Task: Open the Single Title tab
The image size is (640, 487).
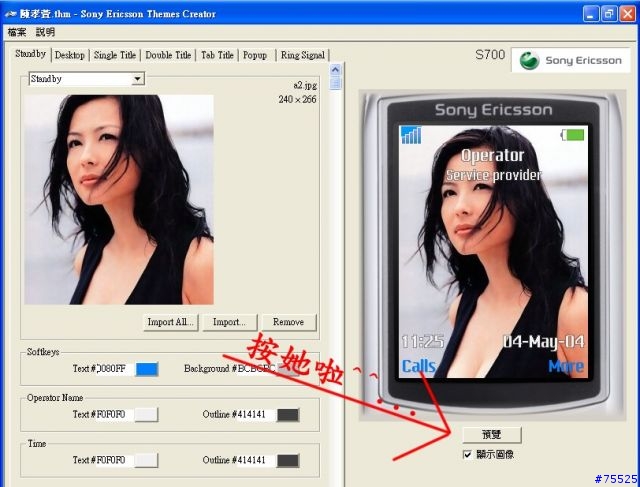Action: (x=115, y=55)
